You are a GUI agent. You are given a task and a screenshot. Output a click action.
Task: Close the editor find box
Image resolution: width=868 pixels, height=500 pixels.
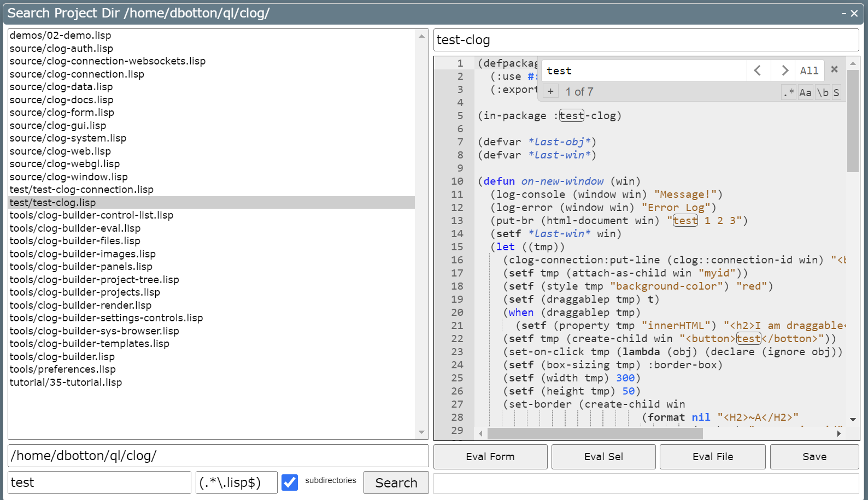coord(834,69)
